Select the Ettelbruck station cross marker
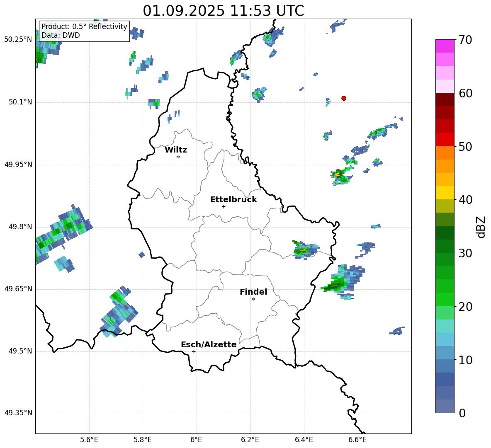 point(224,206)
